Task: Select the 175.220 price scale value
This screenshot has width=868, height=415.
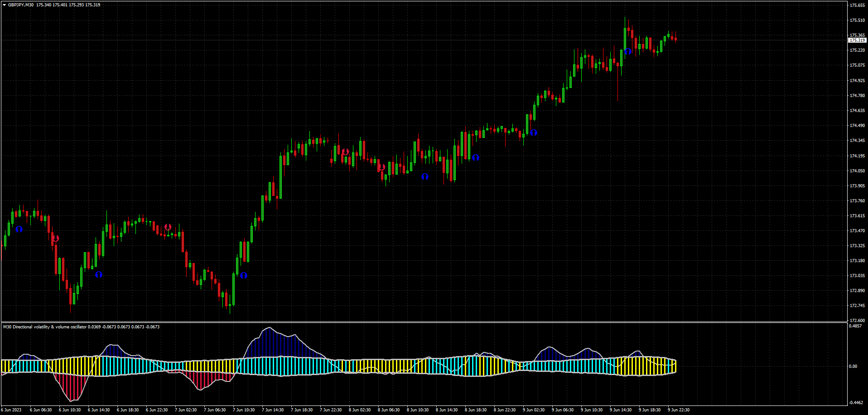Action: [857, 50]
